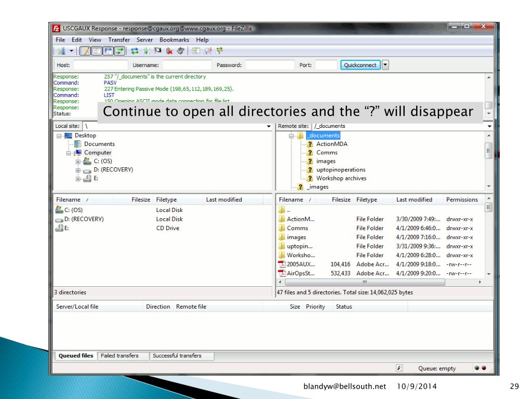Toggle the transfer queue display
Screen dimensions: 532x399
(x=120, y=51)
